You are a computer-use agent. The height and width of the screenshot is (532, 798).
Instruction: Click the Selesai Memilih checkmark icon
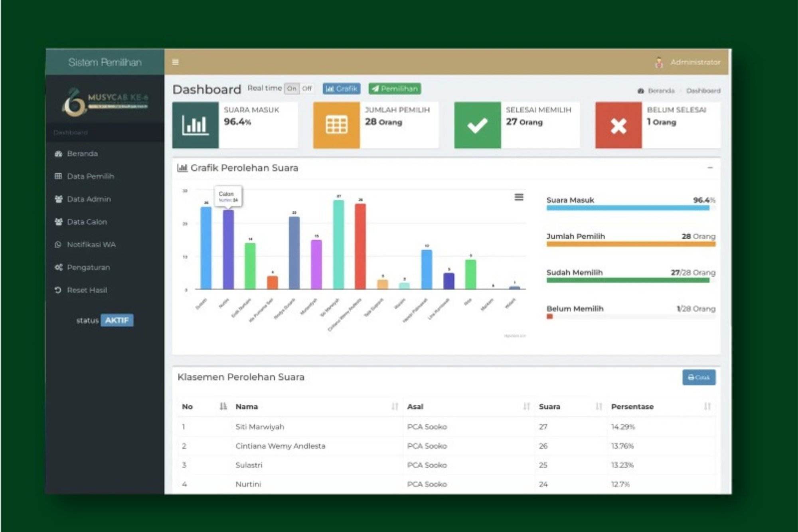[477, 125]
